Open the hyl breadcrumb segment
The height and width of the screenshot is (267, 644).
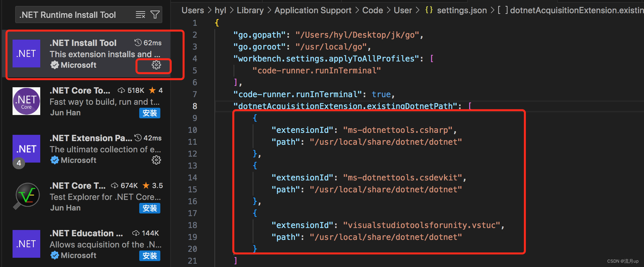(220, 10)
